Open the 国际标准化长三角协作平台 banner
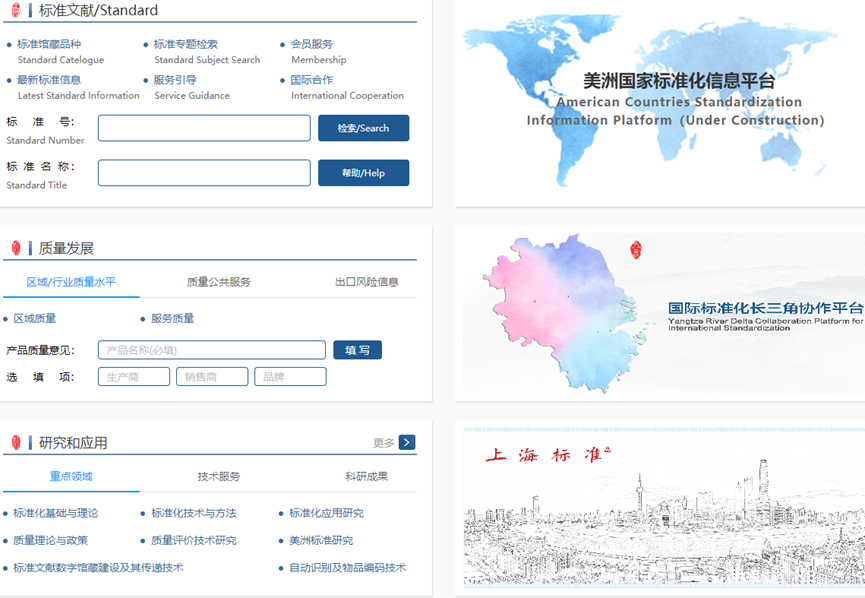The image size is (865, 598). coord(664,313)
